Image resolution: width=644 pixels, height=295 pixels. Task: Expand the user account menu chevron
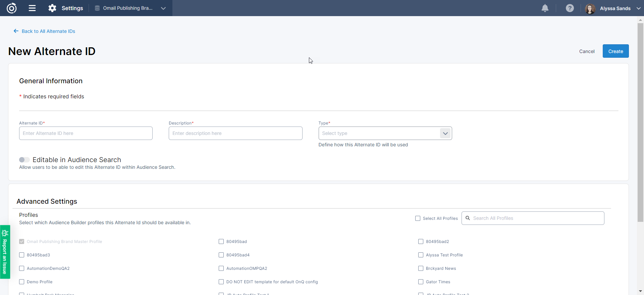[x=638, y=8]
